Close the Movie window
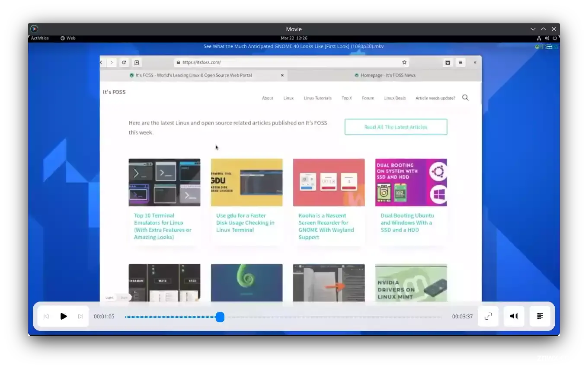This screenshot has height=369, width=588. pyautogui.click(x=554, y=29)
